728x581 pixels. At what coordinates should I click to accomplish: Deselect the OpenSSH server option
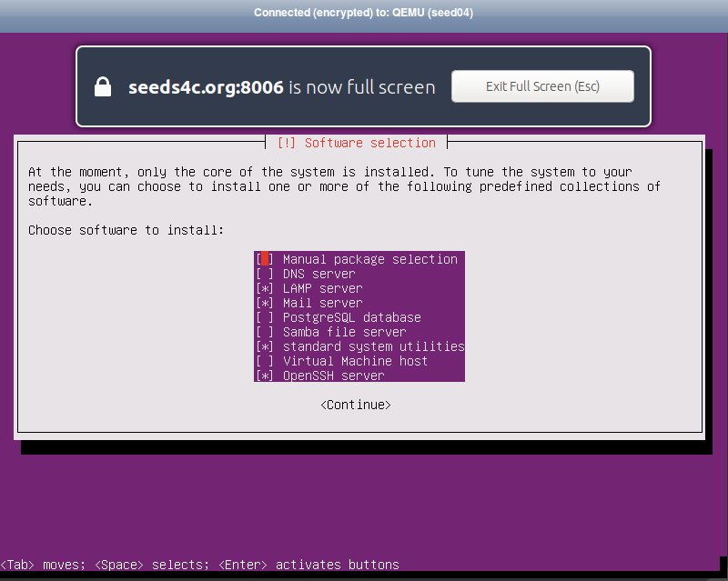tap(265, 376)
